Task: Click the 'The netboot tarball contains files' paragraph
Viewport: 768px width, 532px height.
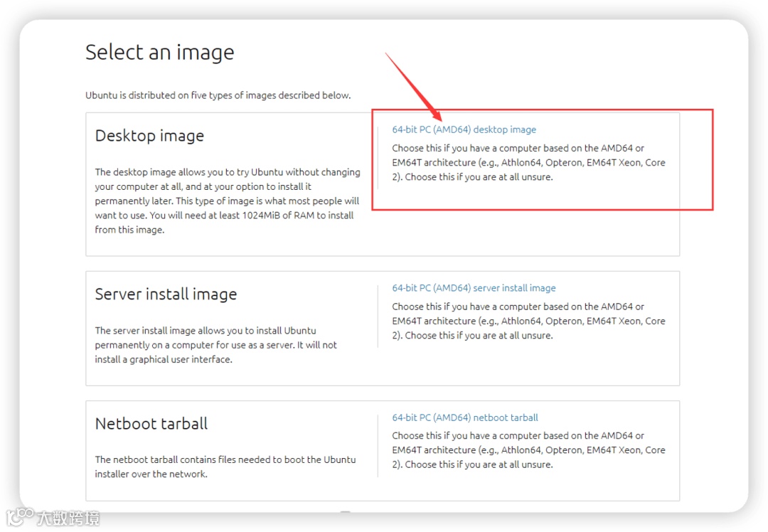Action: [225, 467]
